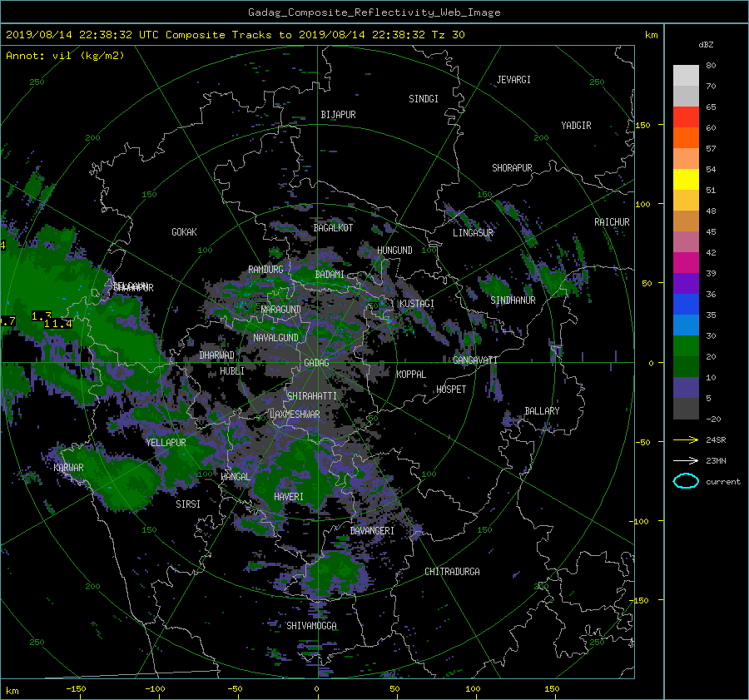This screenshot has height=700, width=749.
Task: Pick the light gray 70-80 dBZ swatch
Action: tap(686, 75)
